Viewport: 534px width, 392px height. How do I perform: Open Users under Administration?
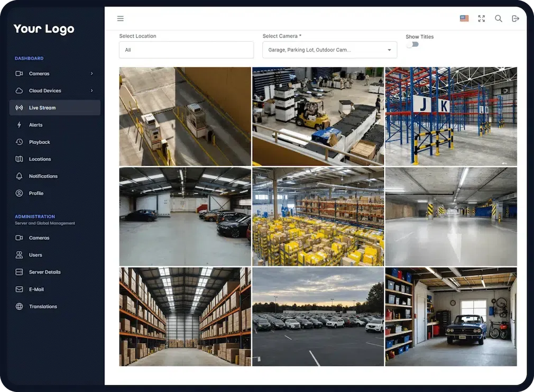(35, 255)
